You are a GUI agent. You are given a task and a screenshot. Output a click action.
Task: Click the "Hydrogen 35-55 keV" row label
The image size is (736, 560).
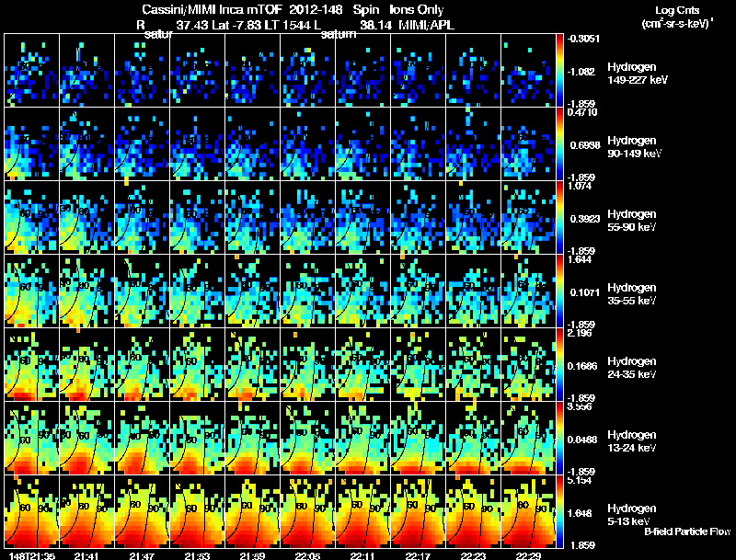632,294
